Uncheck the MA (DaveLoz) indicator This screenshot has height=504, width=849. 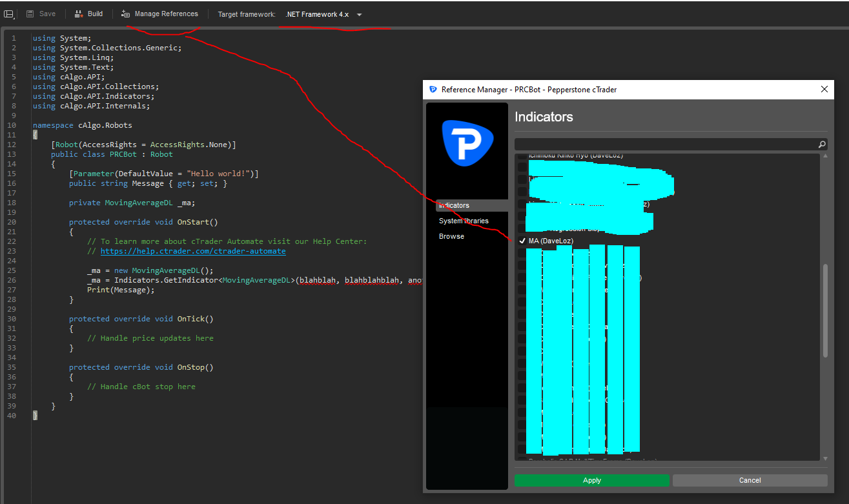522,241
